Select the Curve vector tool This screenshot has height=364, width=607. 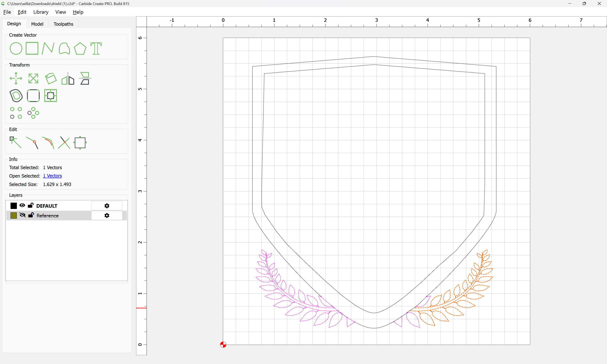(64, 48)
